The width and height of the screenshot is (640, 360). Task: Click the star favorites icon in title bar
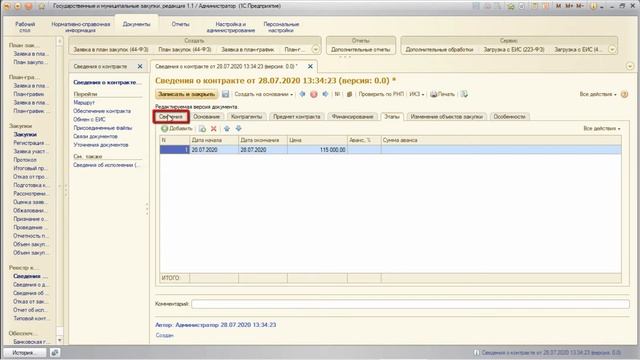coord(42,6)
